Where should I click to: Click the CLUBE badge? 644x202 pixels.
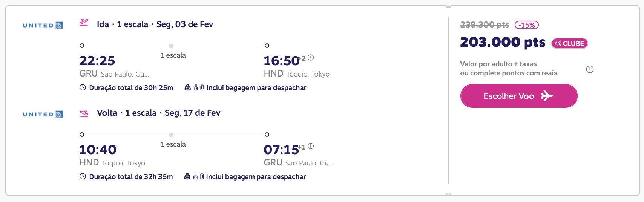[x=570, y=43]
